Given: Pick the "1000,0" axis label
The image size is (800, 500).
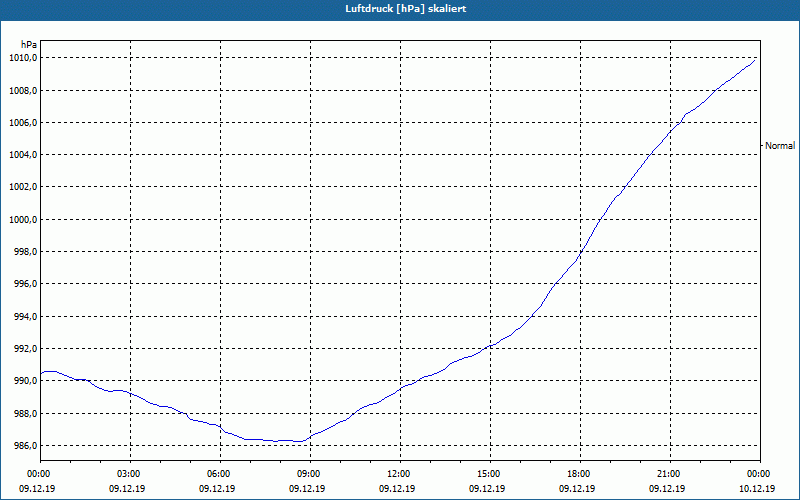Looking at the screenshot, I should coord(23,219).
